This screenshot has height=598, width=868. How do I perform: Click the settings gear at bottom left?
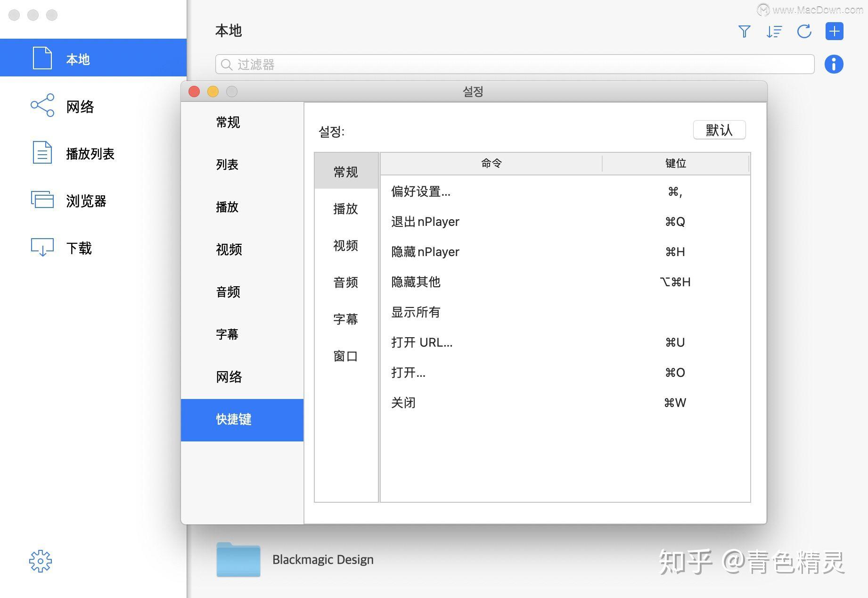(x=41, y=561)
